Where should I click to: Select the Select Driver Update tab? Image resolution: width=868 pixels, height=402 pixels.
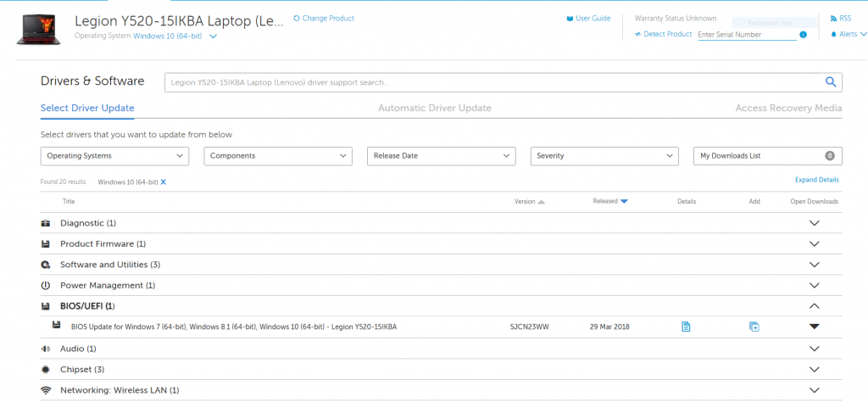pos(87,108)
